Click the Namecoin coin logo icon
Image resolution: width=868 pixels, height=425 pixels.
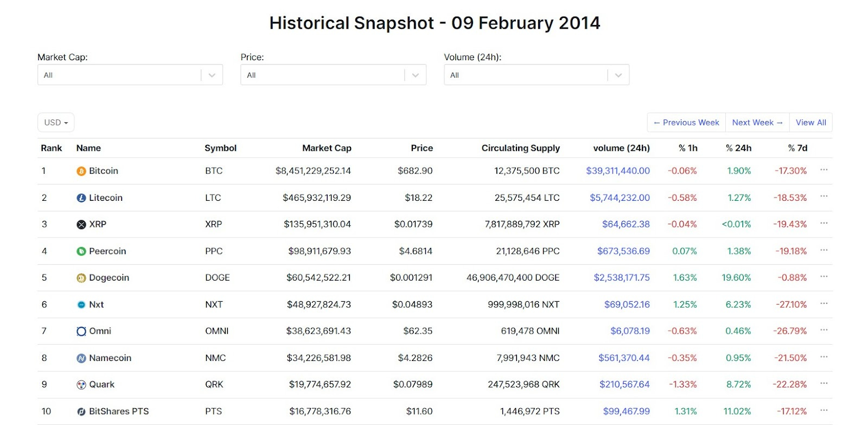pos(81,358)
